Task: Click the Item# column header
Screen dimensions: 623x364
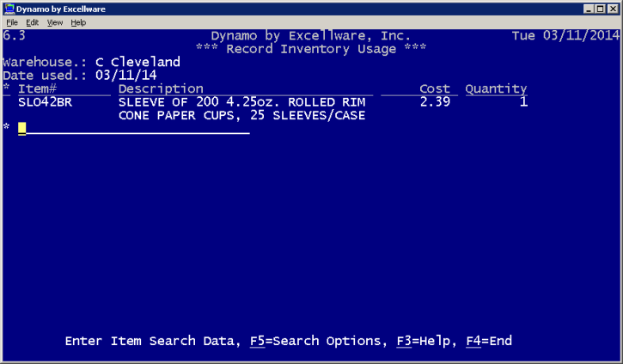Action: [x=37, y=88]
